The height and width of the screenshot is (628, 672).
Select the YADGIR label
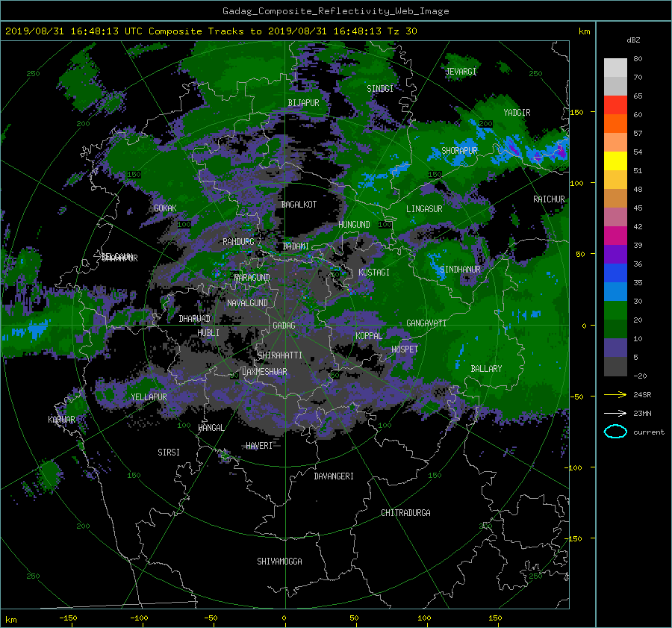tap(517, 113)
